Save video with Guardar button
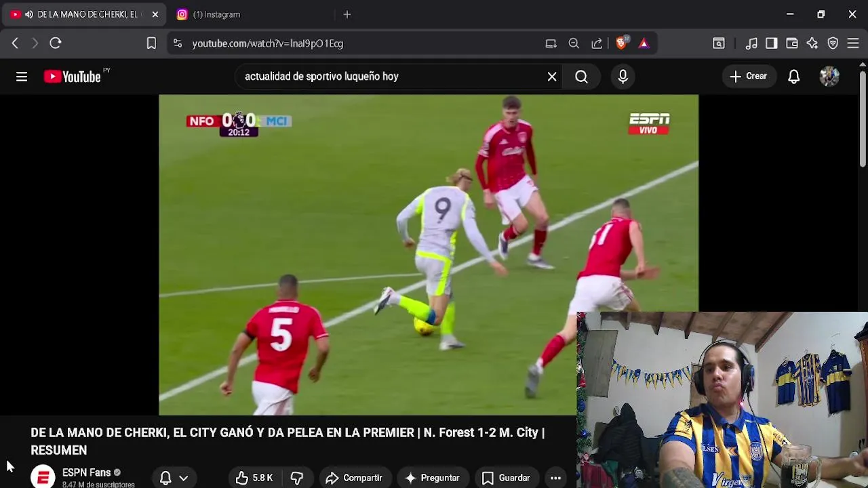This screenshot has height=488, width=868. coord(506,478)
